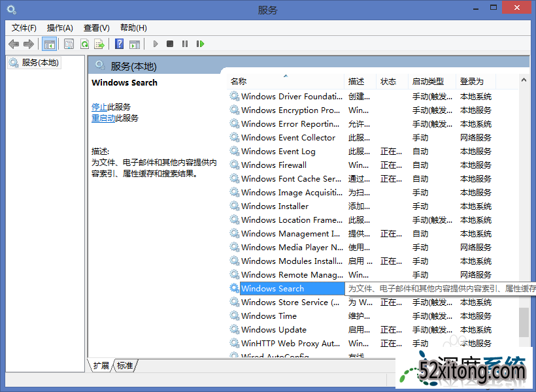Click gear icon of Windows Event Log row

(x=234, y=151)
